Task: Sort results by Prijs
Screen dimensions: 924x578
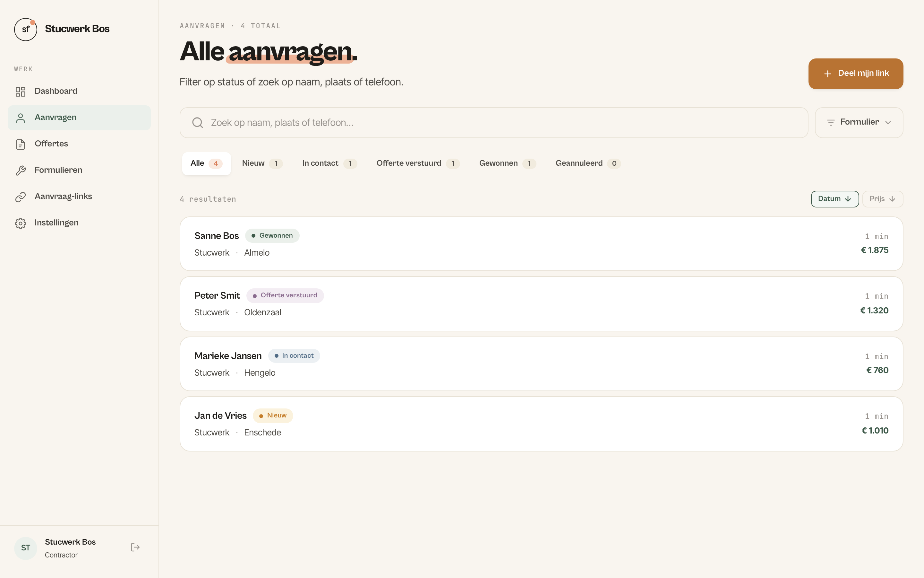Action: [x=882, y=199]
